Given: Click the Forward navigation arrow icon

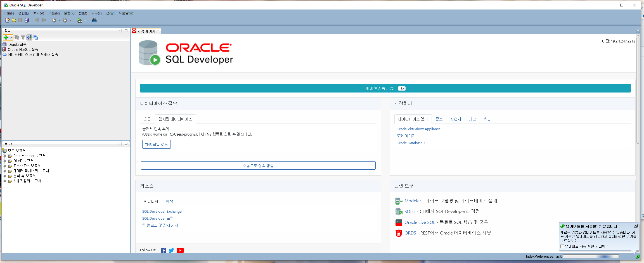Looking at the screenshot, I should (65, 20).
